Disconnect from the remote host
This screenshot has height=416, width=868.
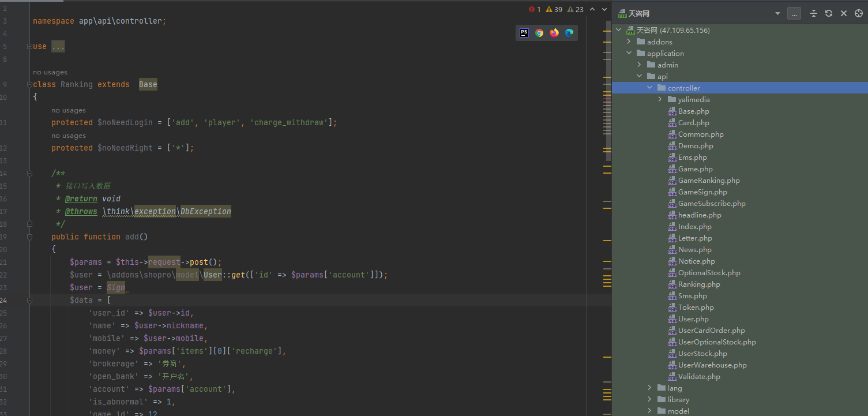[844, 13]
